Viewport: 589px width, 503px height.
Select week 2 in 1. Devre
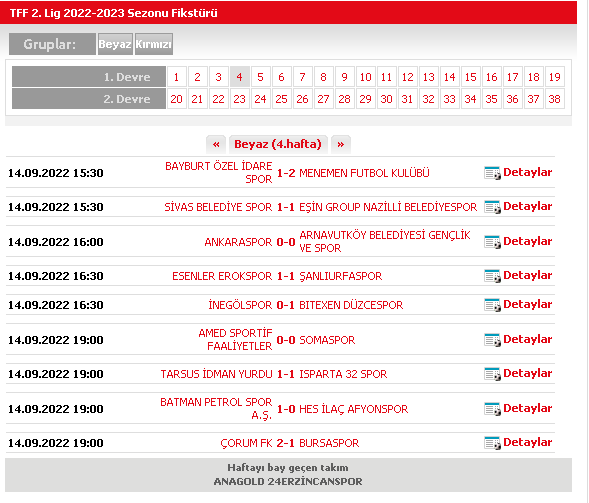point(198,77)
